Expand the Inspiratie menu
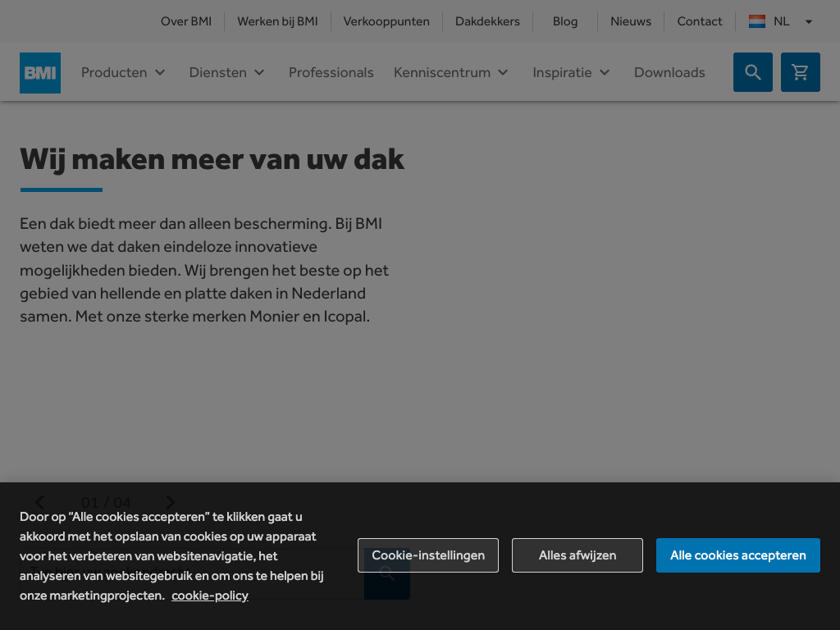840x630 pixels. click(x=572, y=72)
